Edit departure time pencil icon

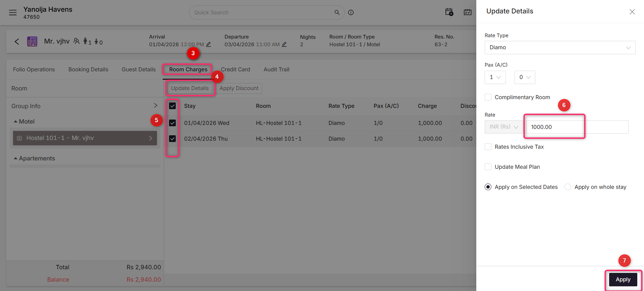point(284,44)
